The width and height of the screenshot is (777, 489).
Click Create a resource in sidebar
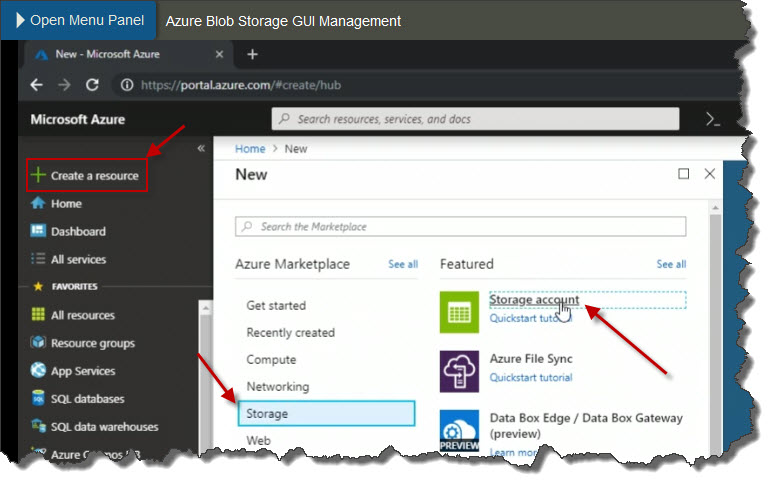pos(87,175)
